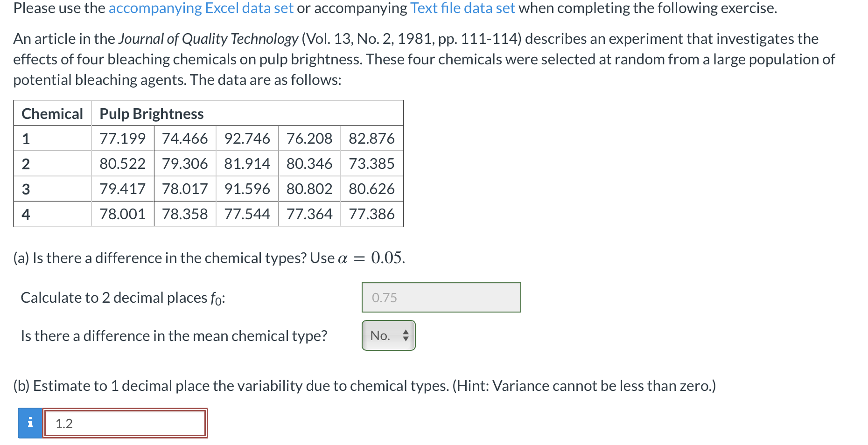Click the Journal of Quality Technology title text
The height and width of the screenshot is (445, 868).
coord(208,39)
